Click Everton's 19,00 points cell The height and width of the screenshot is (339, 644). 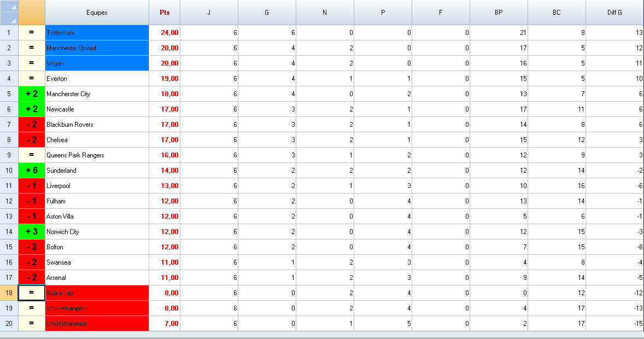165,79
